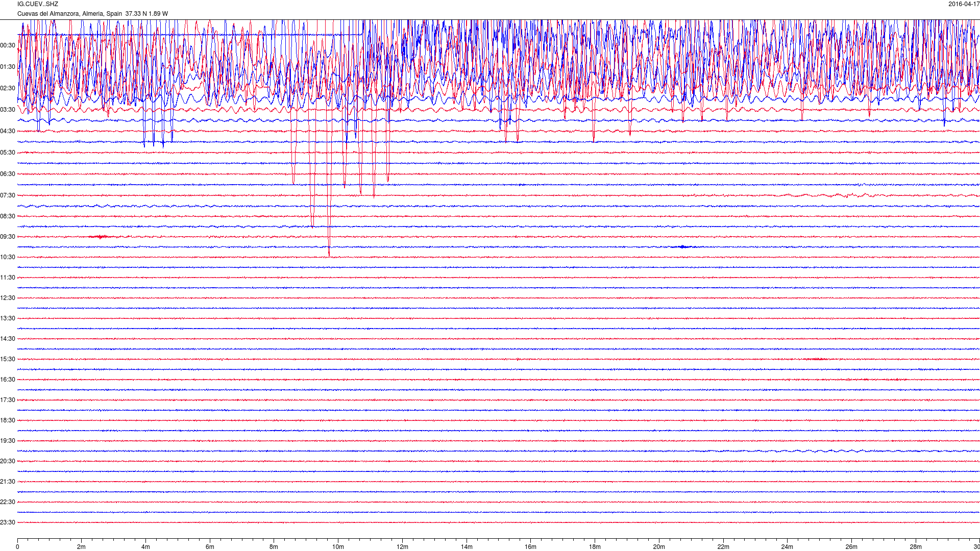
Task: Select the 23:30 time label
Action: (x=8, y=522)
